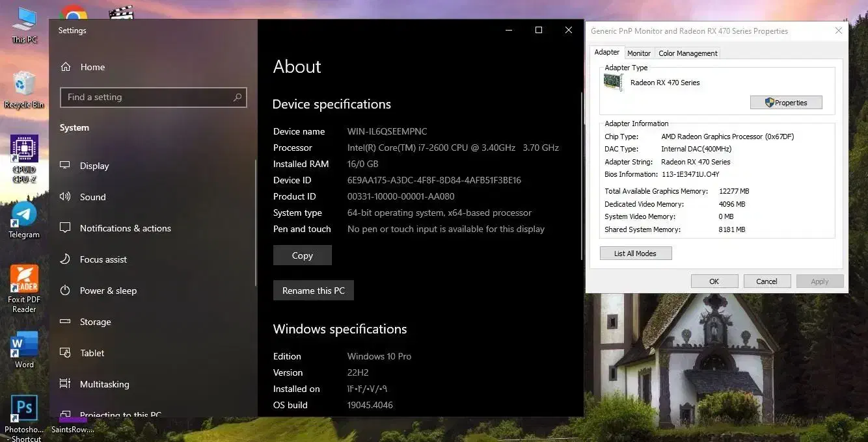Select Focus assist in the sidebar
This screenshot has height=442, width=868.
(x=103, y=259)
